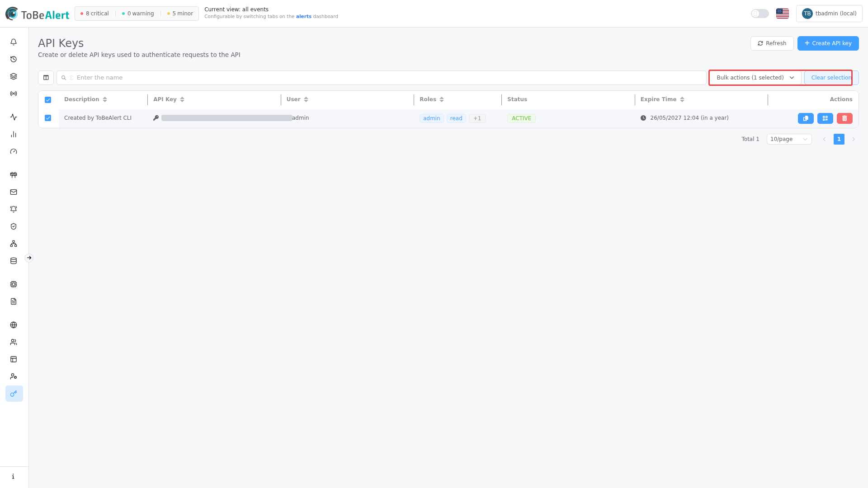The image size is (868, 488).
Task: Open the tbadmin (local) user menu
Action: 829,14
